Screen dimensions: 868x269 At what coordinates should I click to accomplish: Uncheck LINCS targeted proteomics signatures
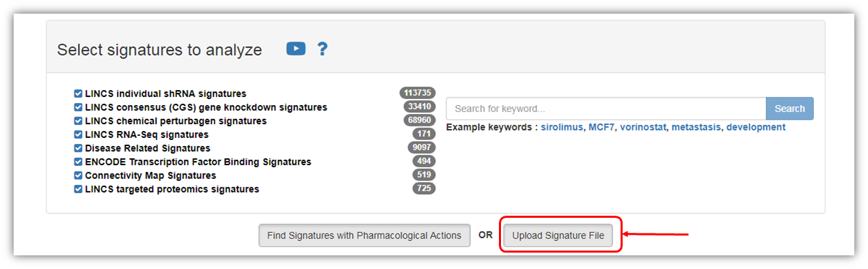click(78, 189)
